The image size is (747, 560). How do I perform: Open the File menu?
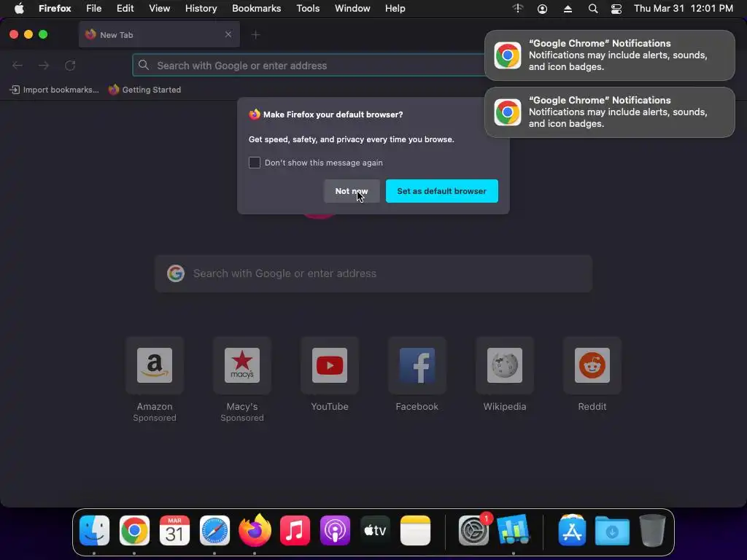pos(94,9)
